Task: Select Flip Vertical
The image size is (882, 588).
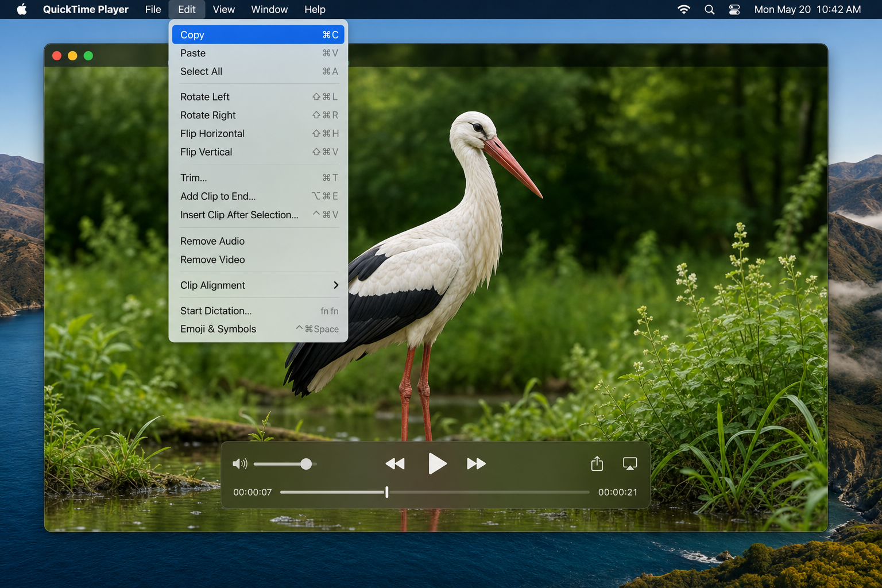Action: [x=258, y=152]
